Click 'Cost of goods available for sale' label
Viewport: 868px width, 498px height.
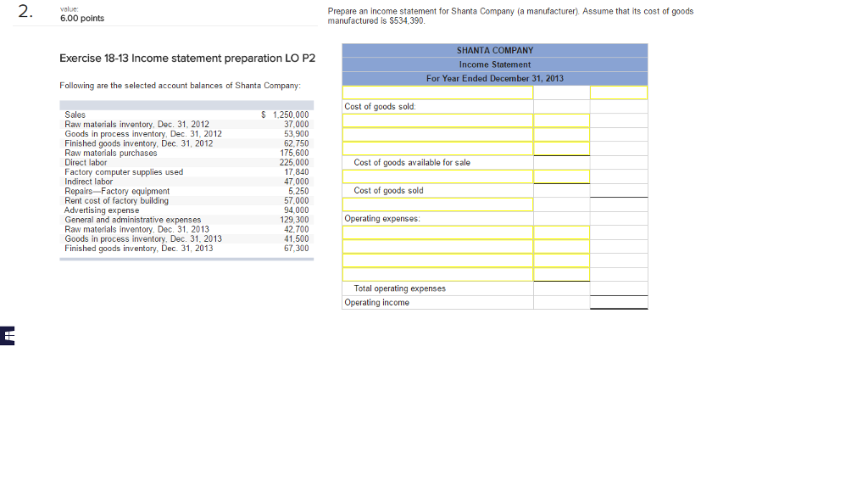point(412,162)
